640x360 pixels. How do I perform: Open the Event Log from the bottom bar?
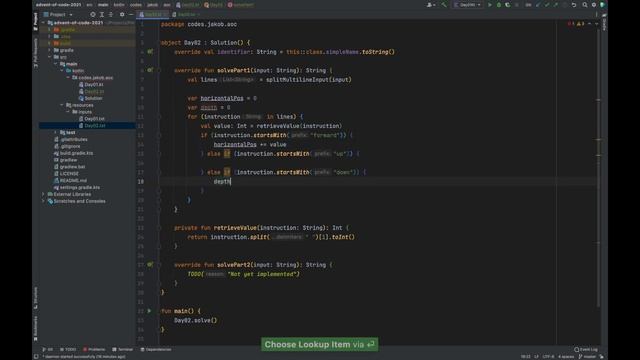click(586, 349)
